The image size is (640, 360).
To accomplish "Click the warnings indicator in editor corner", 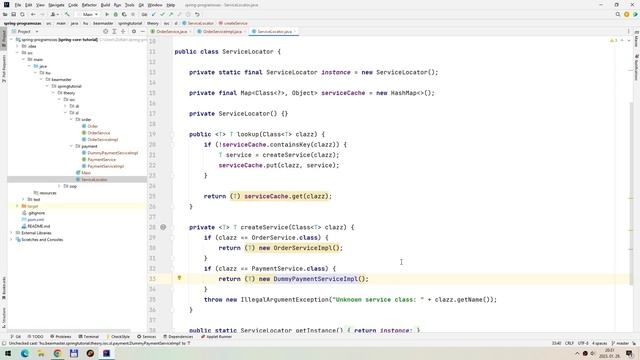I will tap(613, 40).
